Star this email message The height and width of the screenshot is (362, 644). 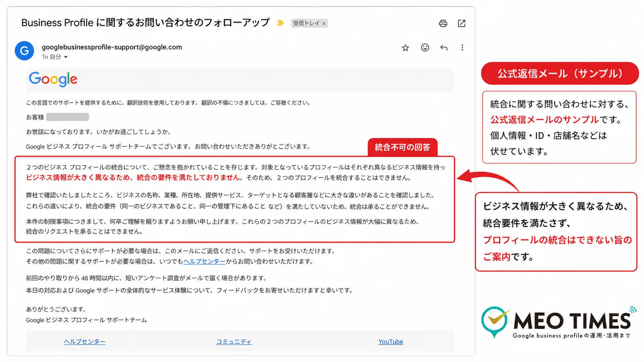click(405, 48)
